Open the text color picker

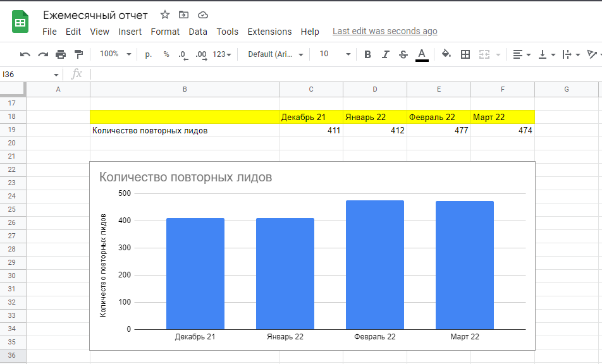(422, 54)
